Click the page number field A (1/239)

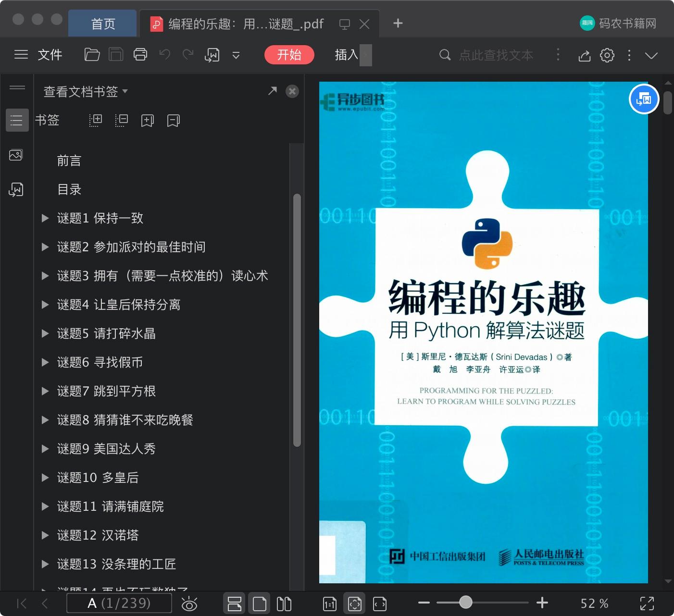click(119, 603)
